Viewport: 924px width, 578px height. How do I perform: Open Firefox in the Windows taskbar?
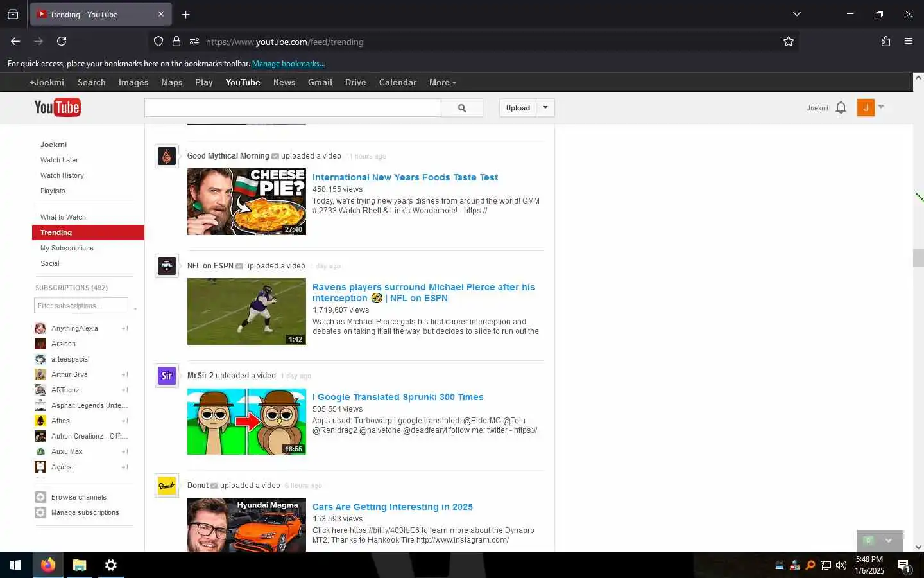click(48, 565)
